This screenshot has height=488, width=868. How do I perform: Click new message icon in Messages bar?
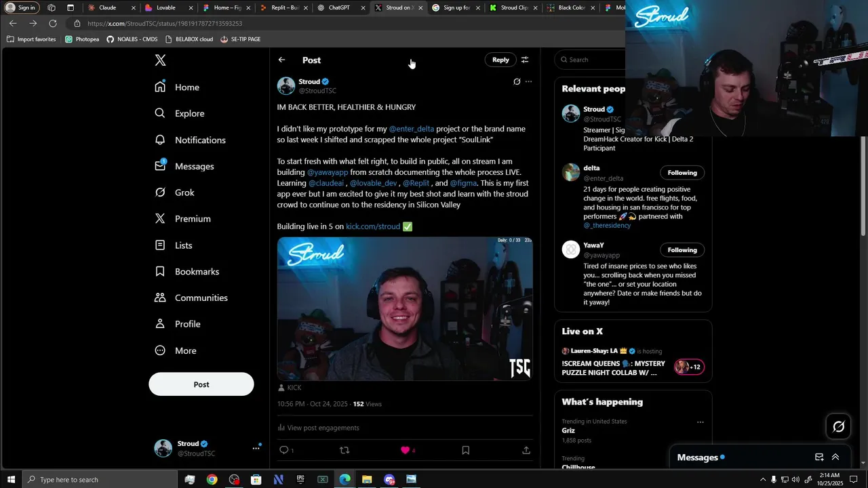819,457
